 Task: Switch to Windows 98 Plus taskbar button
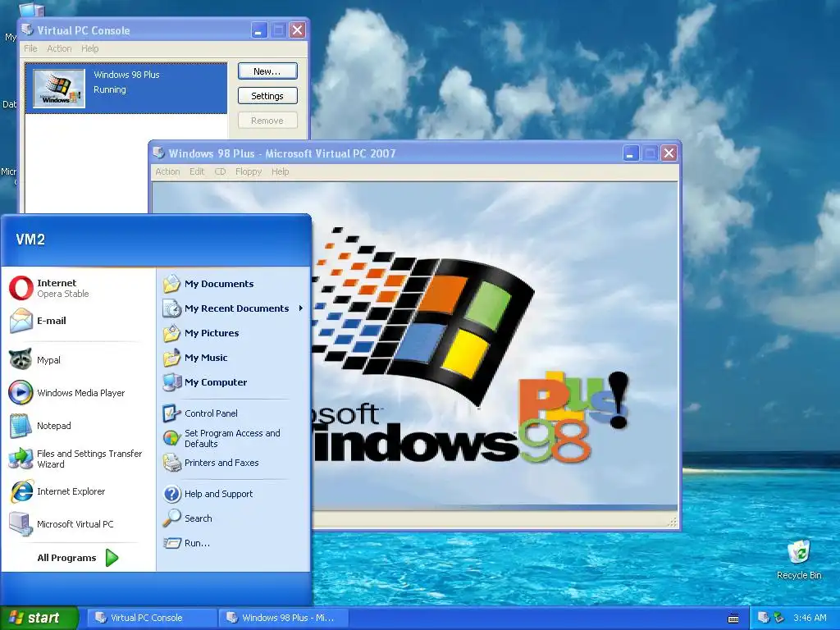pos(284,618)
